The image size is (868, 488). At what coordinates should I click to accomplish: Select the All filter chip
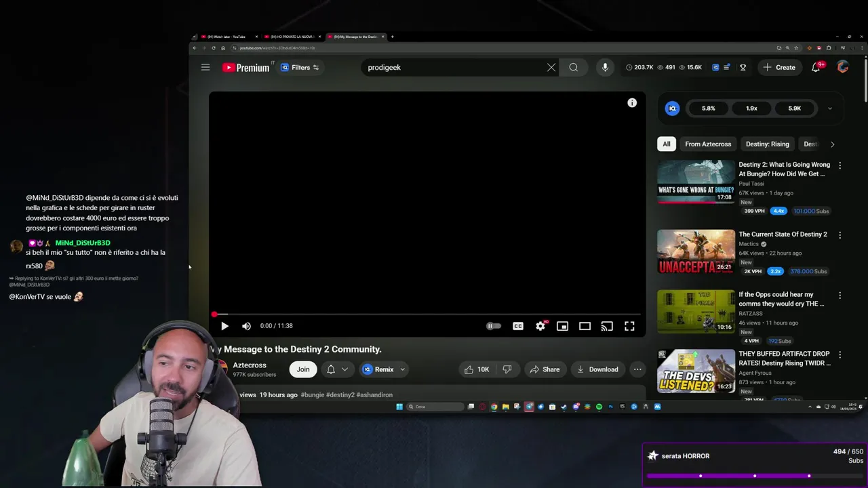[x=667, y=144]
